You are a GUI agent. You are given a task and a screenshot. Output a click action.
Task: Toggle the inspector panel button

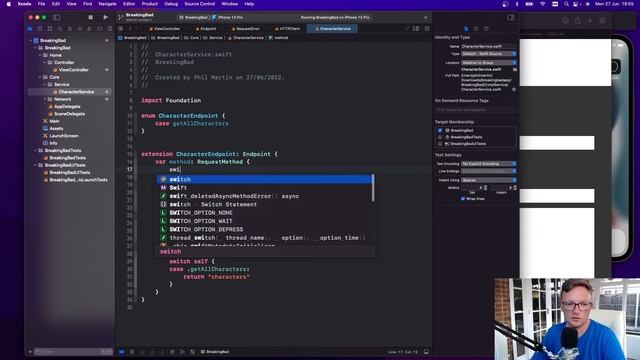point(510,18)
